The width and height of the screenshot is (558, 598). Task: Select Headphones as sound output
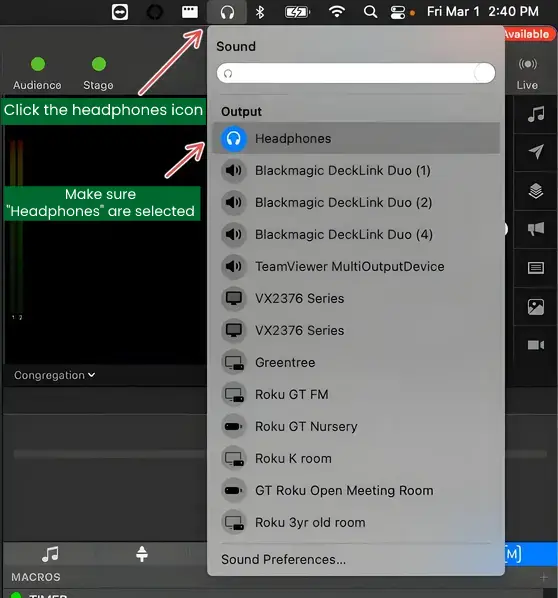(x=356, y=138)
